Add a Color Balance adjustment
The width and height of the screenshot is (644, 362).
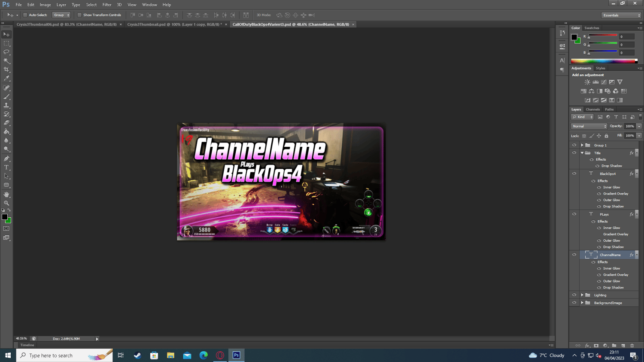pyautogui.click(x=592, y=91)
